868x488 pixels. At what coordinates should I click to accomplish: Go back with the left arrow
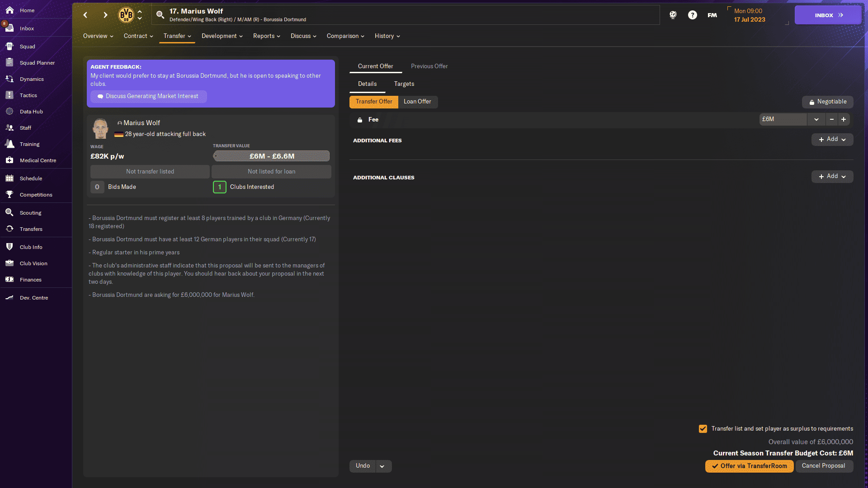[x=85, y=15]
